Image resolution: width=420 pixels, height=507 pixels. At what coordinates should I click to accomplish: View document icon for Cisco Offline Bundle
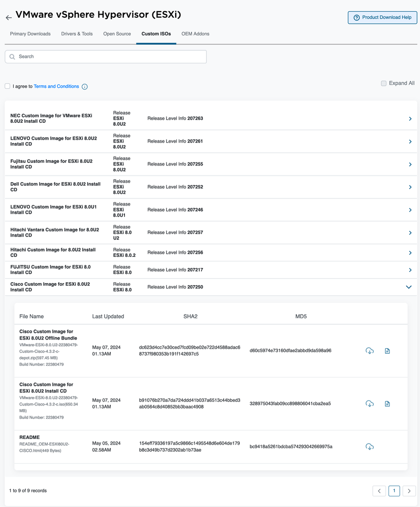click(x=387, y=351)
